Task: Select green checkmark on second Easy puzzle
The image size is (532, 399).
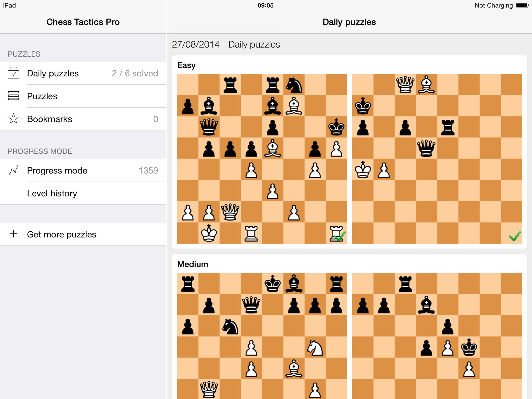Action: (515, 236)
